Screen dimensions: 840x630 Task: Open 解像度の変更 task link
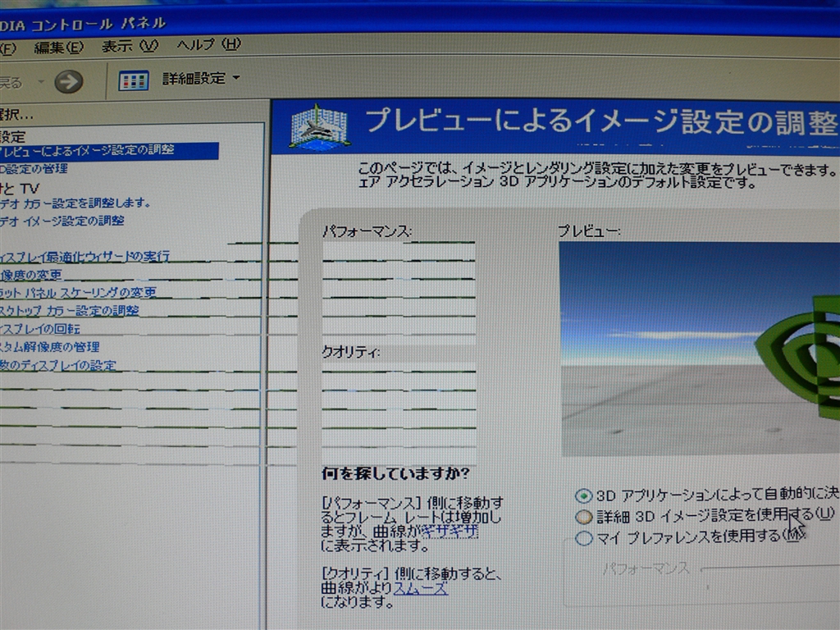(31, 276)
